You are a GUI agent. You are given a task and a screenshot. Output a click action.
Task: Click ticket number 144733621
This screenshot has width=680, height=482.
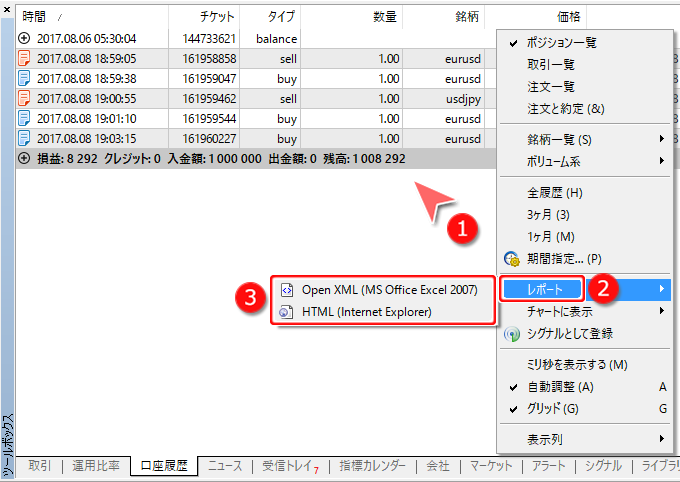click(x=209, y=39)
